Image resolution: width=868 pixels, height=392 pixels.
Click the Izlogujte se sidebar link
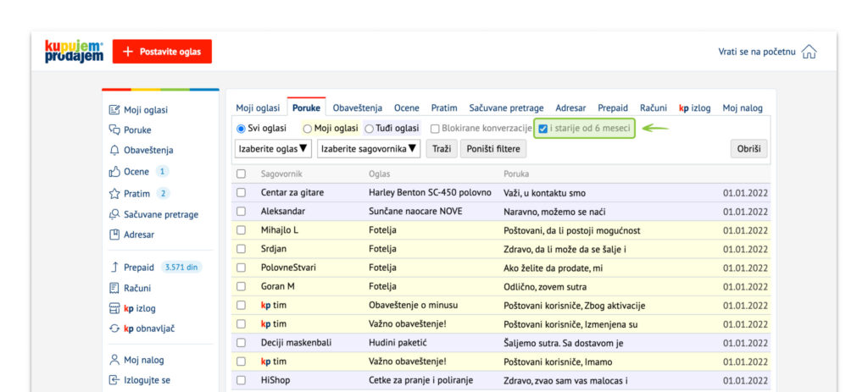click(x=147, y=380)
